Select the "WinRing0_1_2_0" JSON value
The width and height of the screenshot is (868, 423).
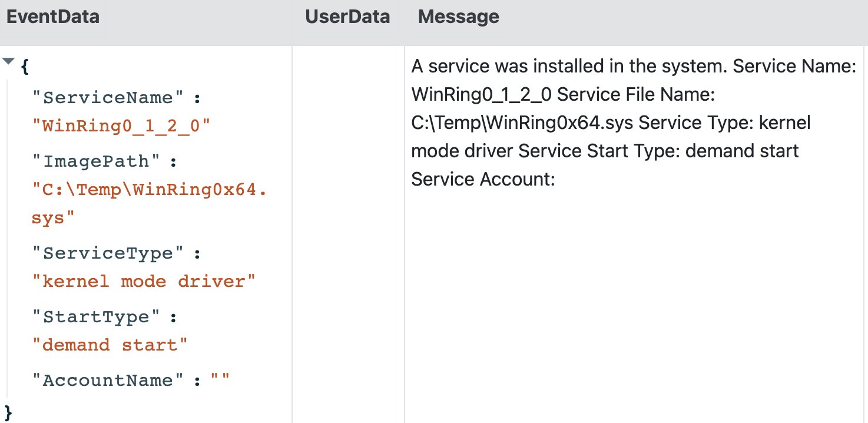[x=121, y=126]
